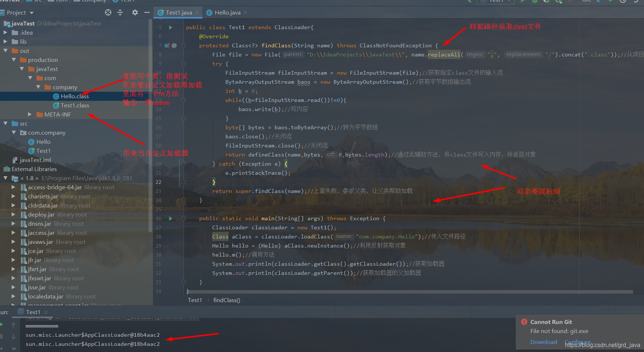The image size is (644, 352).
Task: Click the 'Cannot Run Git' notification title
Action: click(551, 322)
